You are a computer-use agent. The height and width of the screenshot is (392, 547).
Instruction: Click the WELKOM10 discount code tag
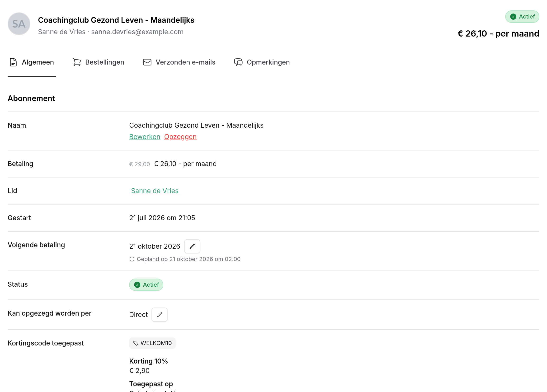152,343
